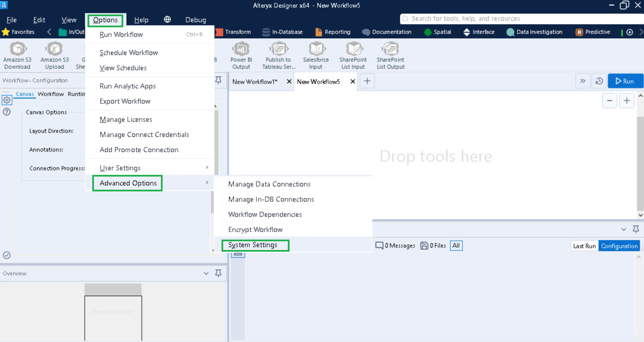The width and height of the screenshot is (644, 342).
Task: Open Manage Licenses menu item
Action: 150,119
